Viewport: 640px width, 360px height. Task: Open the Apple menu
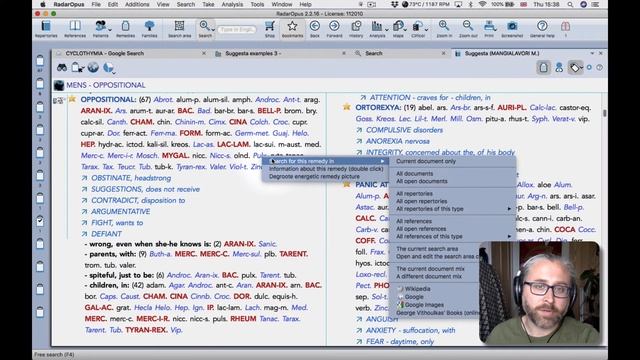[x=42, y=4]
